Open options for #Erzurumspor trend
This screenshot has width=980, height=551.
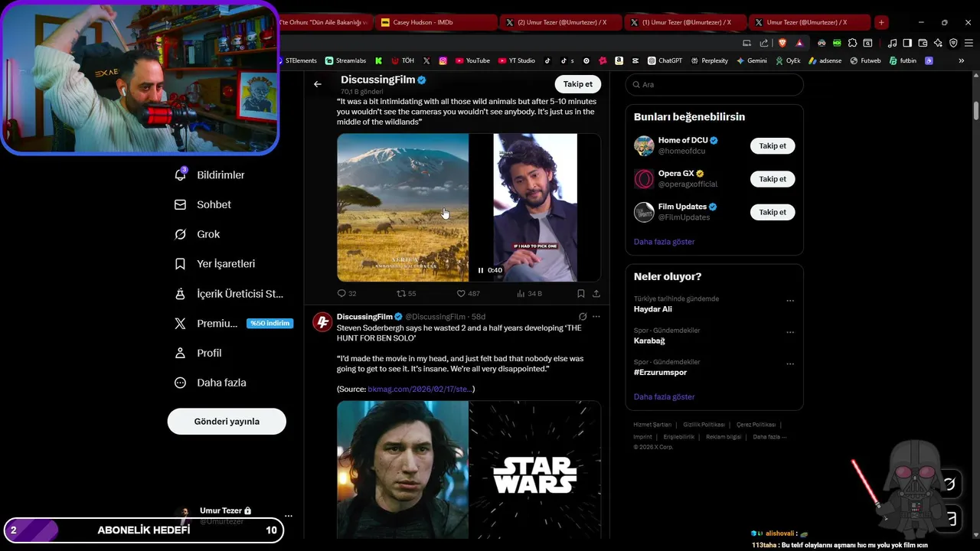(x=790, y=364)
